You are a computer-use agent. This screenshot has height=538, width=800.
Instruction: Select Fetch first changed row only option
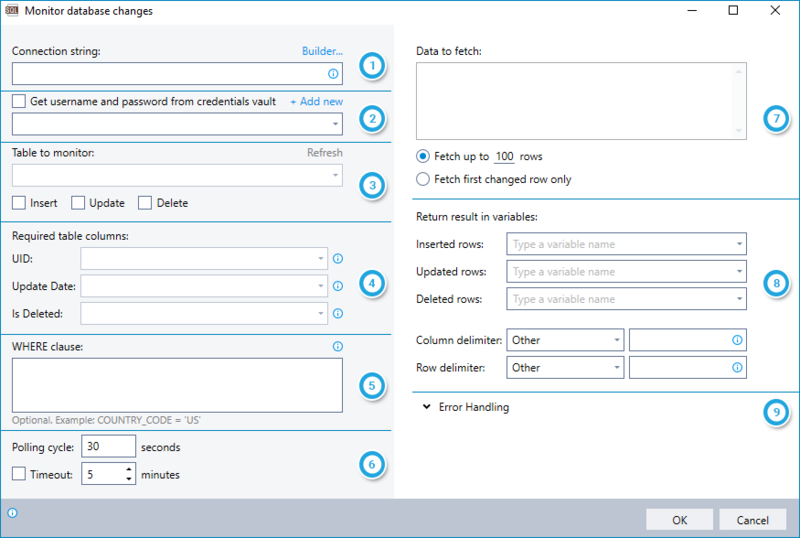tap(423, 180)
